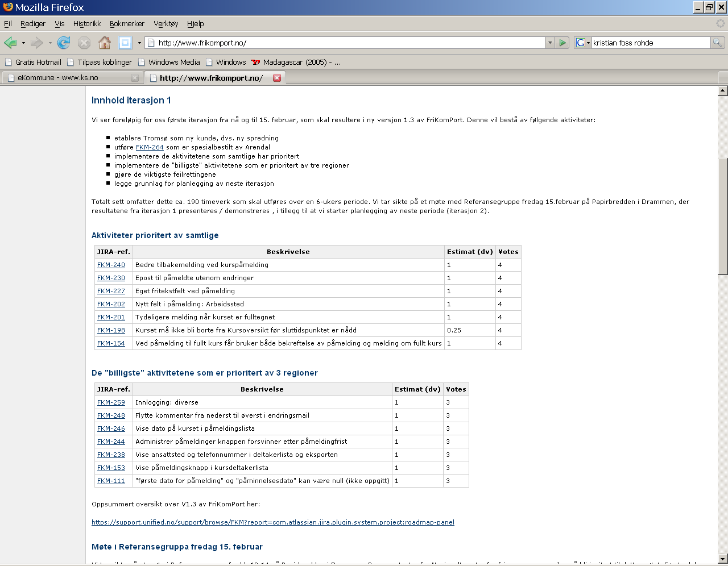Screen dimensions: 728x566
Task: Open the FKM-201 issue link
Action: [111, 317]
